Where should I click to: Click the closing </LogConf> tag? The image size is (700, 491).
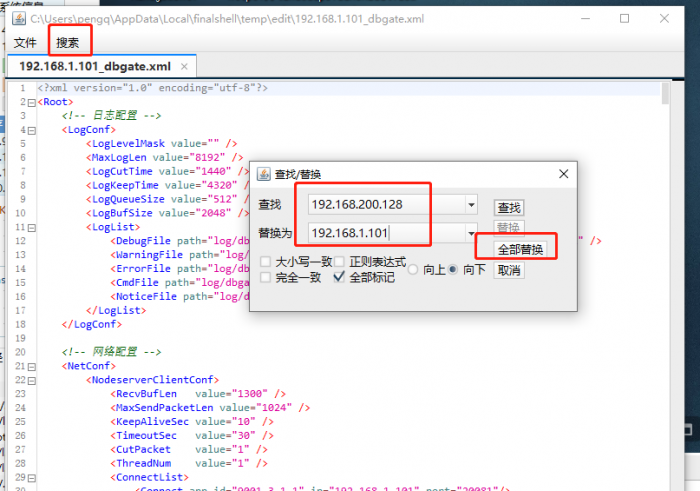[x=92, y=324]
